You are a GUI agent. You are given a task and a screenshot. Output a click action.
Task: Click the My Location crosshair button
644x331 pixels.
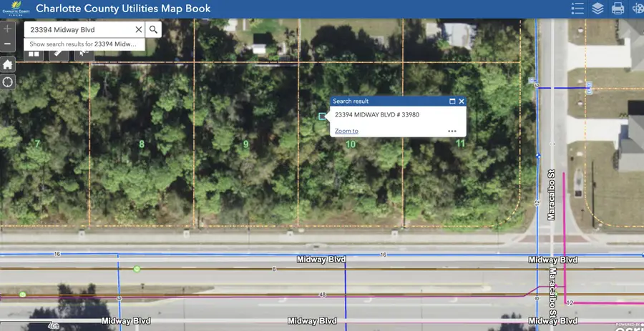7,82
